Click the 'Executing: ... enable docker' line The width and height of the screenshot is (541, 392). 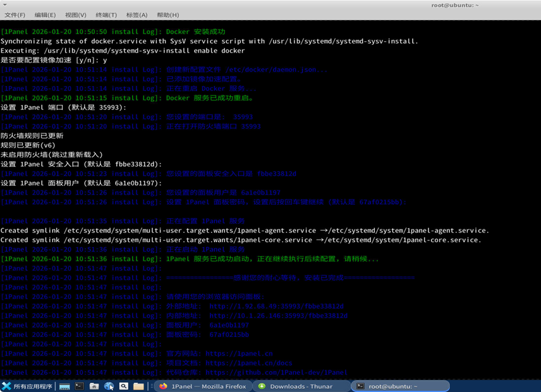(123, 51)
